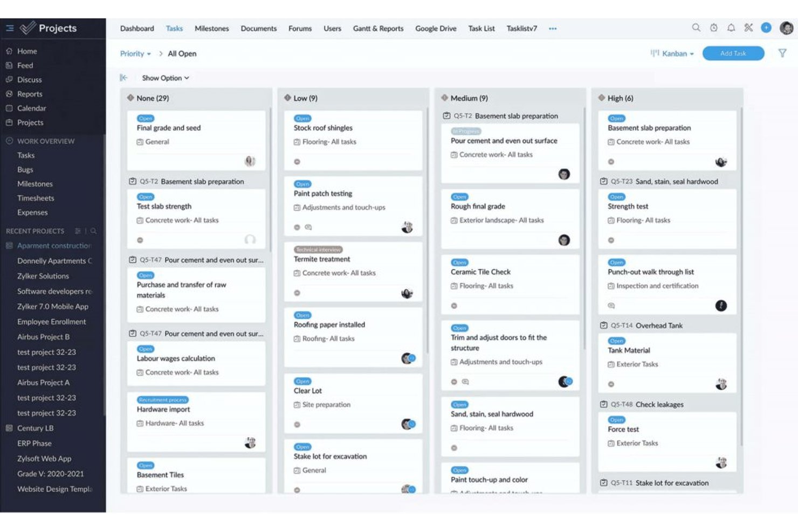Expand the Show Option dropdown

166,78
